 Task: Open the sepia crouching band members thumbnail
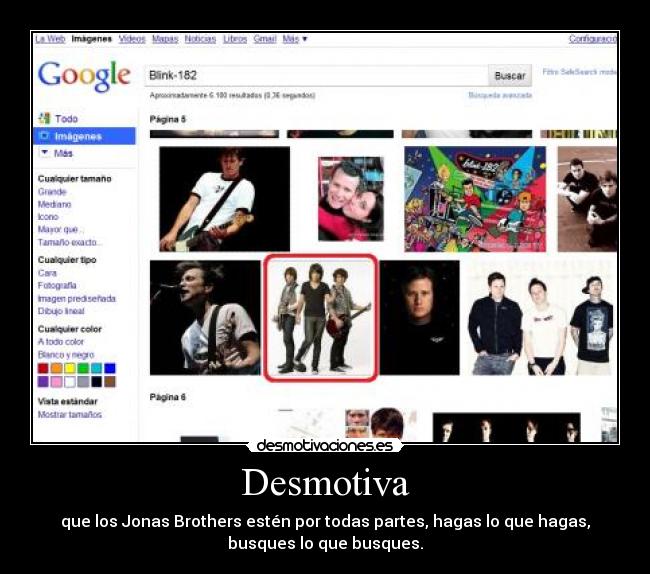[x=587, y=199]
